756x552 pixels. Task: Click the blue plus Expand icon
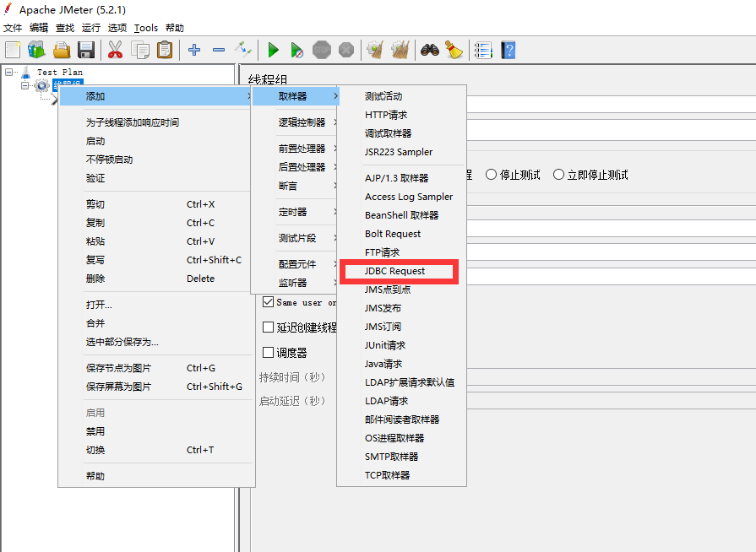[194, 50]
